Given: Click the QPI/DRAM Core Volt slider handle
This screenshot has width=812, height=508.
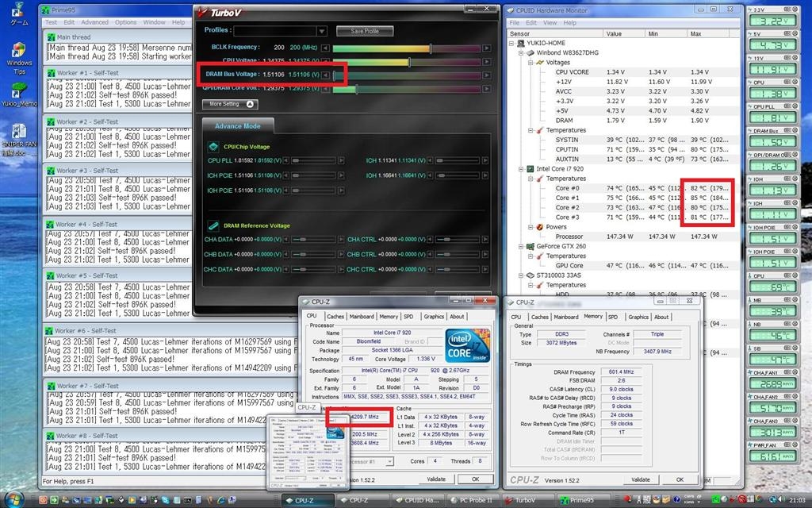Looking at the screenshot, I should [356, 89].
